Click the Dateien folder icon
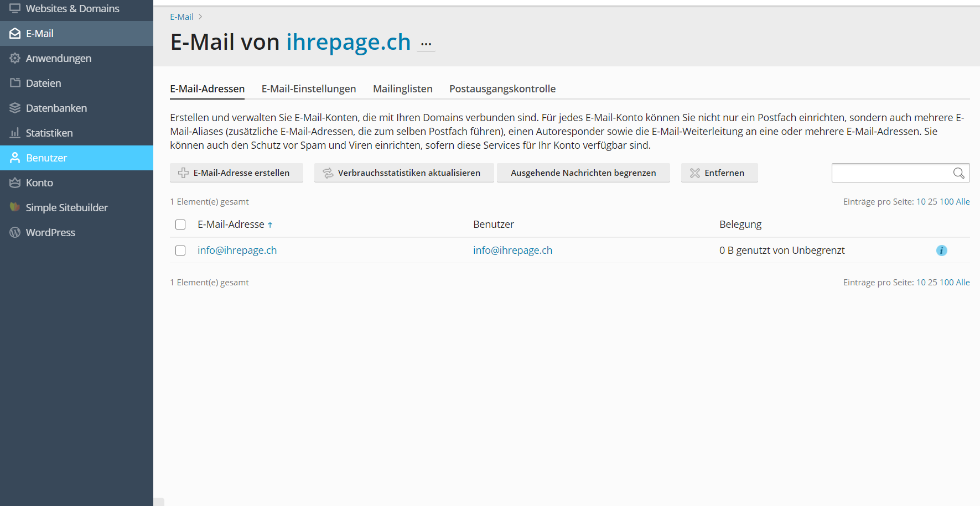 [15, 83]
